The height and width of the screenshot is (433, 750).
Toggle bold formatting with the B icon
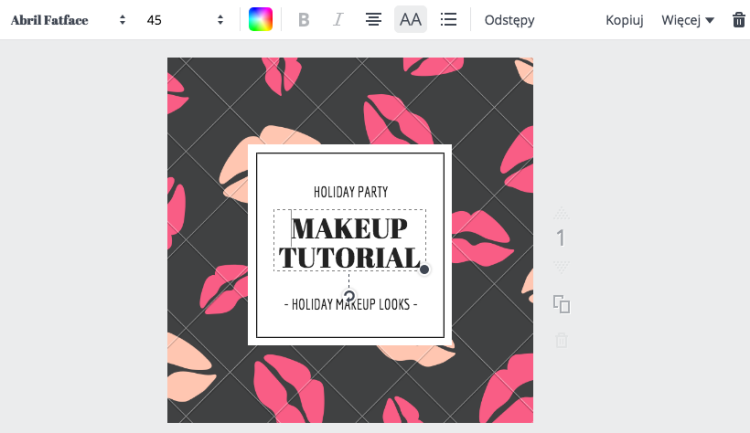[303, 20]
